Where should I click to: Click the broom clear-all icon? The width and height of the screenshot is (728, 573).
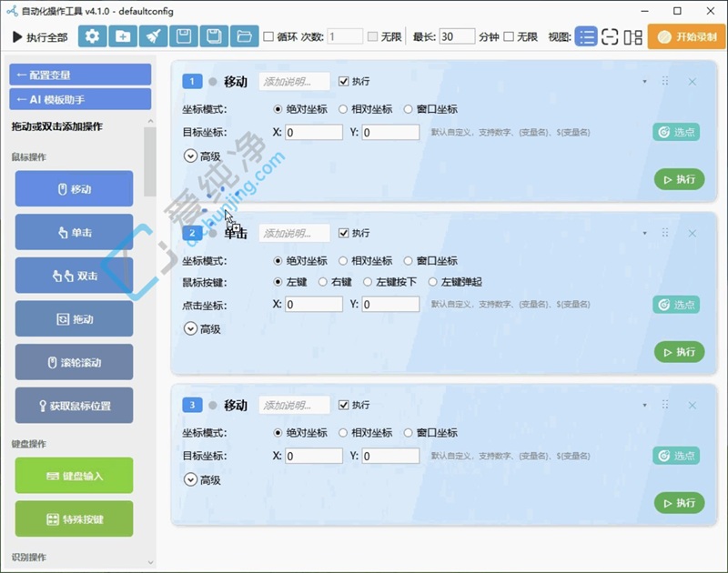point(153,36)
